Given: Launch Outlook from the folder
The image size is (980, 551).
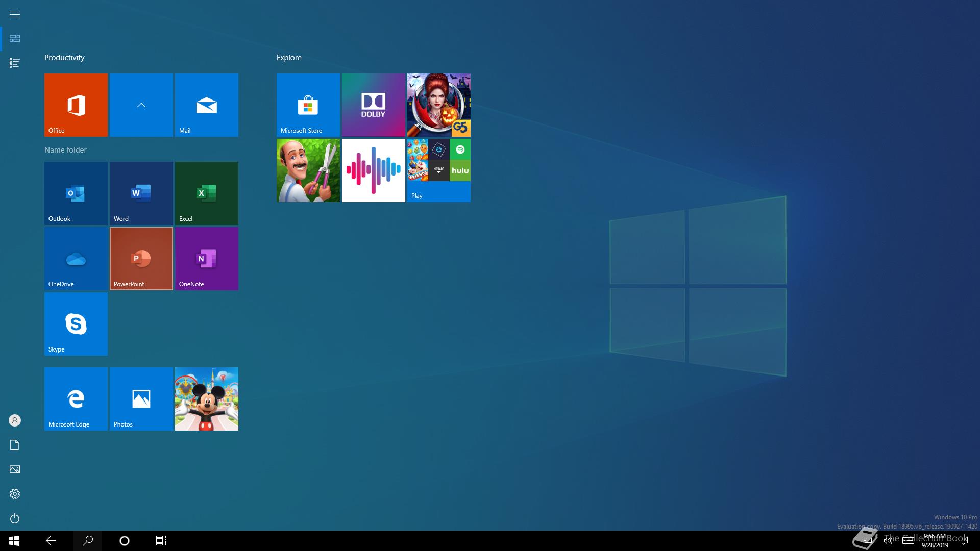Looking at the screenshot, I should coord(76,193).
